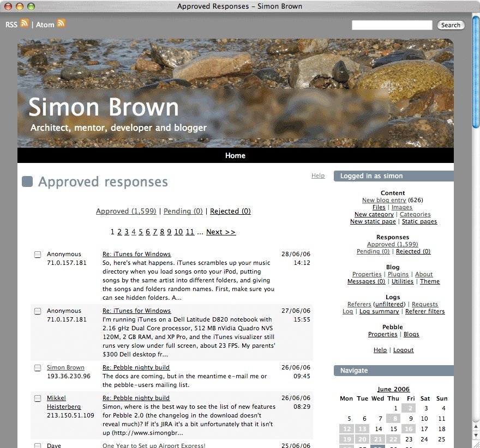Select June 21 in calendar
This screenshot has height=448, width=480.
[x=378, y=439]
